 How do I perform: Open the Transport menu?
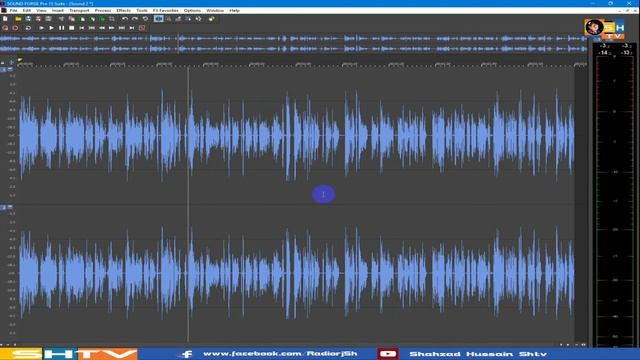click(79, 11)
